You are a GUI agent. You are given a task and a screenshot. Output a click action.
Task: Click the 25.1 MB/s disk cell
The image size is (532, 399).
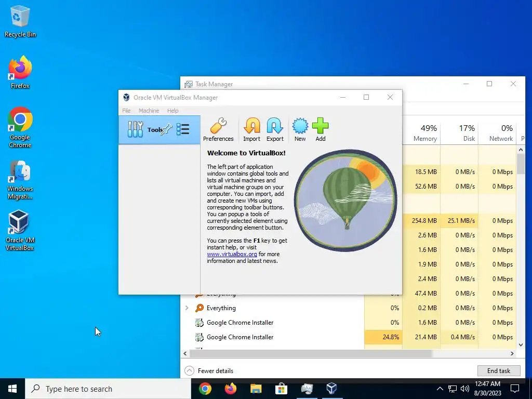[459, 220]
